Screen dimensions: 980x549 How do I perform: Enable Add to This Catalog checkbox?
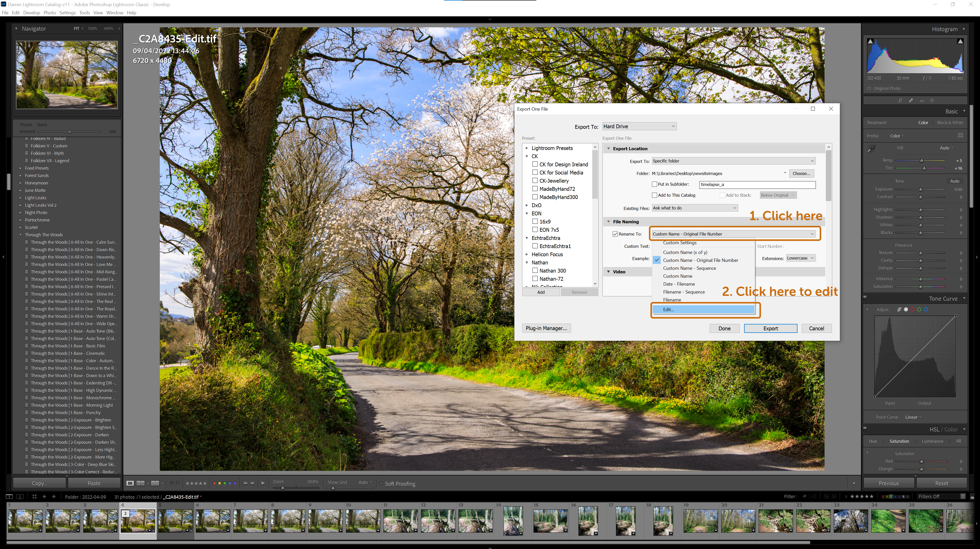point(655,195)
